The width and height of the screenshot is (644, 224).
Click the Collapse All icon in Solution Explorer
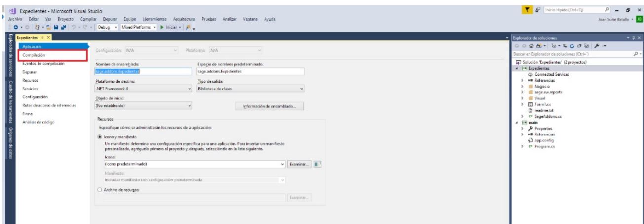579,45
